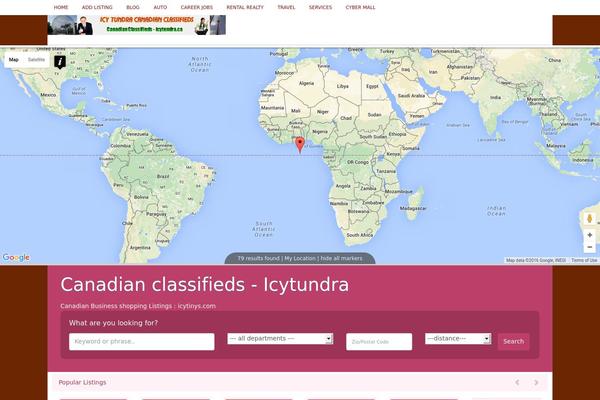Open the HOME menu item
The image size is (600, 400).
(61, 7)
